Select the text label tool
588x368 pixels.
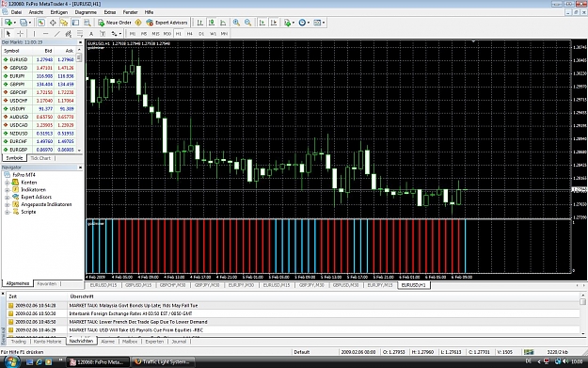coord(103,34)
